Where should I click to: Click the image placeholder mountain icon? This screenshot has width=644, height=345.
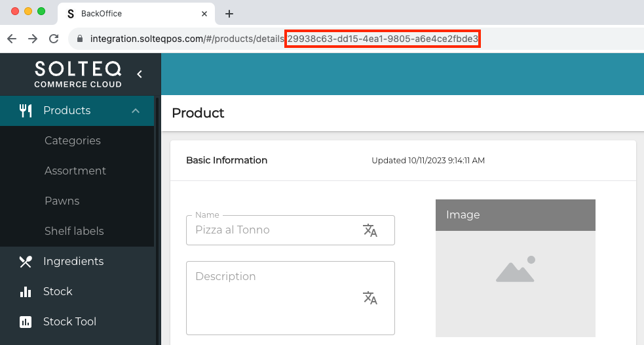515,270
